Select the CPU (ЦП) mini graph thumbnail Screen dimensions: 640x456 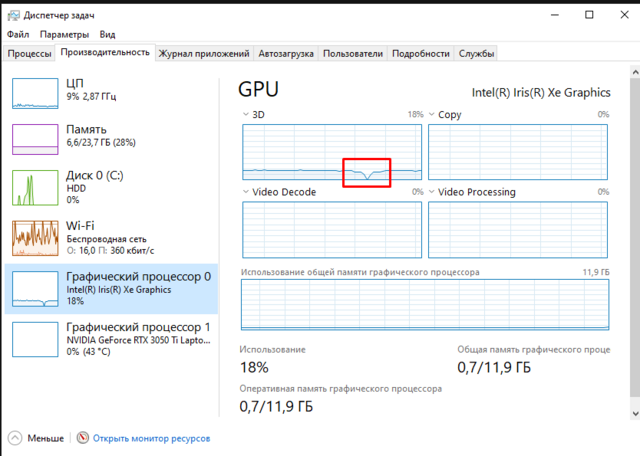36,92
